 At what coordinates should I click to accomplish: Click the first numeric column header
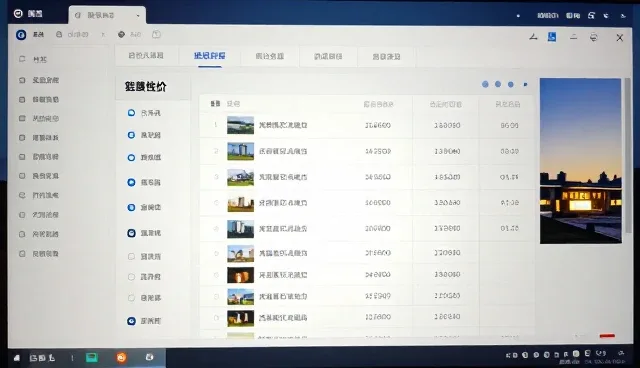pyautogui.click(x=378, y=104)
